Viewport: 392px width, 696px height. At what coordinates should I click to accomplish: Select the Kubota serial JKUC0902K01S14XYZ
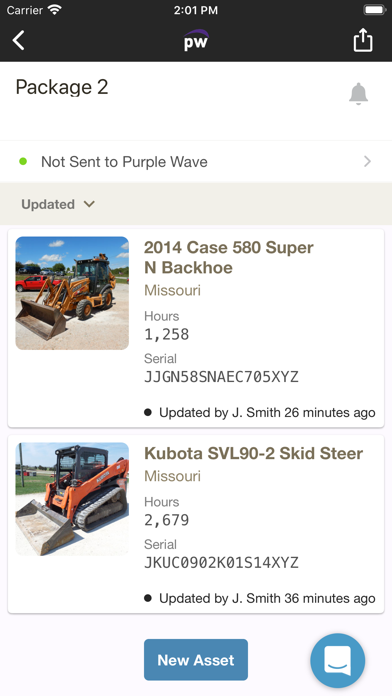221,563
